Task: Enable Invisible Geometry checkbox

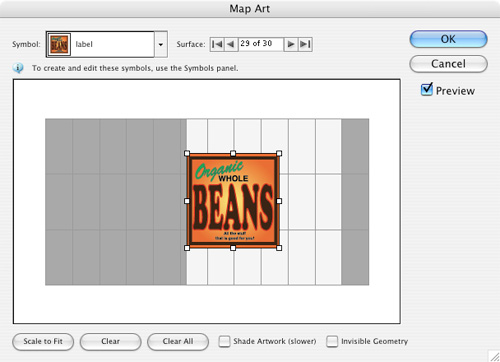Action: pyautogui.click(x=332, y=341)
